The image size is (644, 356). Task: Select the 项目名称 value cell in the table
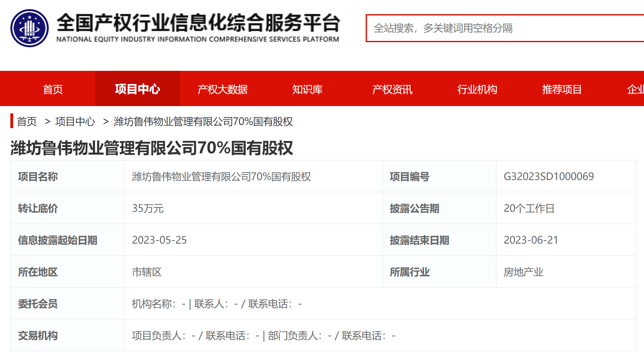point(253,176)
